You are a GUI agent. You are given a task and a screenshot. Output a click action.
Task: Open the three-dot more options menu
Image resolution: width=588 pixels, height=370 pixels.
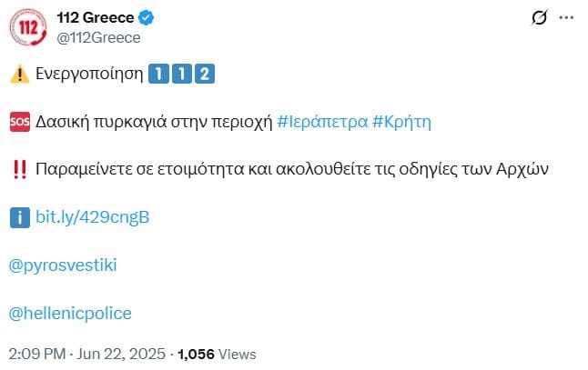coord(566,17)
